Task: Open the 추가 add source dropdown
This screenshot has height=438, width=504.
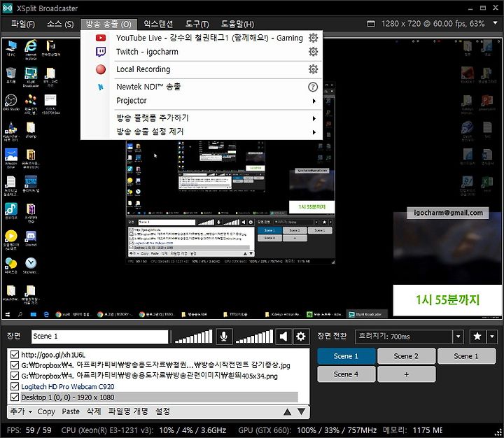Action: [x=21, y=411]
